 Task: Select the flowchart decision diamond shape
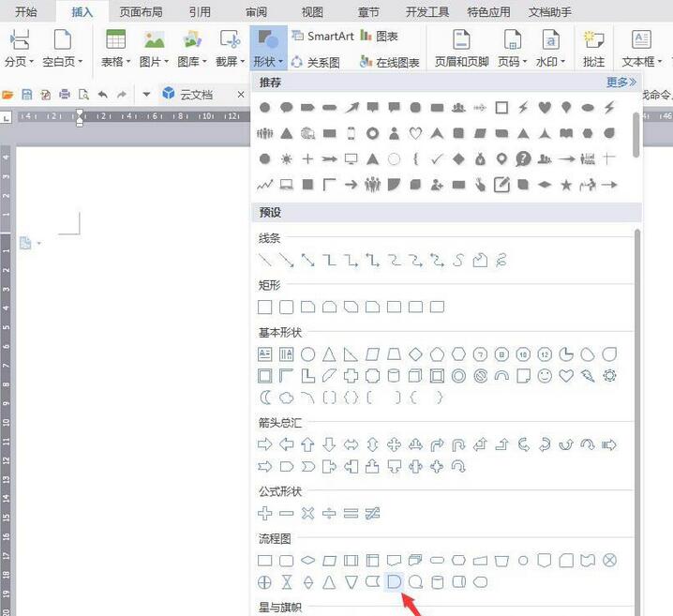[307, 560]
